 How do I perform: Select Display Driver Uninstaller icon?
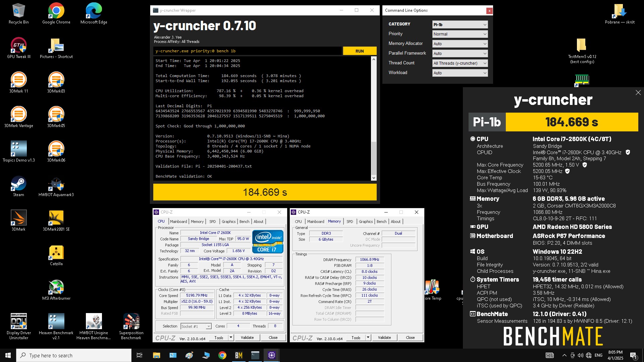[x=18, y=326]
